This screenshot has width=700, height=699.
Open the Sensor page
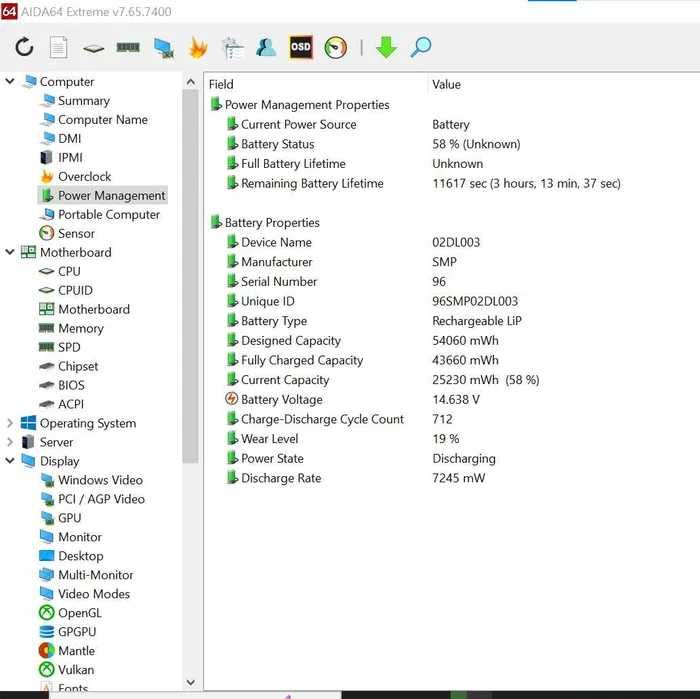(76, 233)
